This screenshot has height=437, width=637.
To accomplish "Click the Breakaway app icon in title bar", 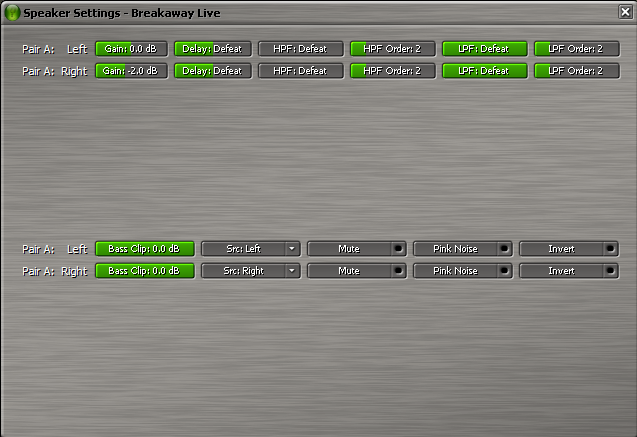I will tap(12, 12).
